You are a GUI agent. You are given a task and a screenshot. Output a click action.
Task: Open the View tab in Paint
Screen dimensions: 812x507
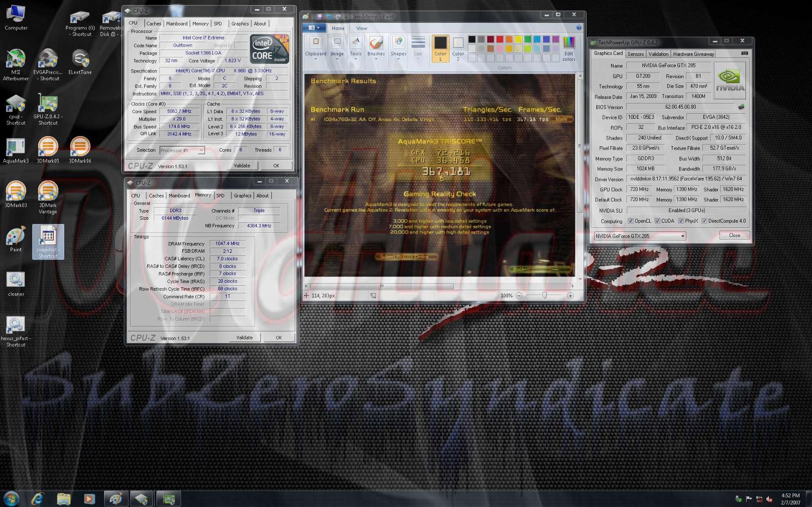361,28
